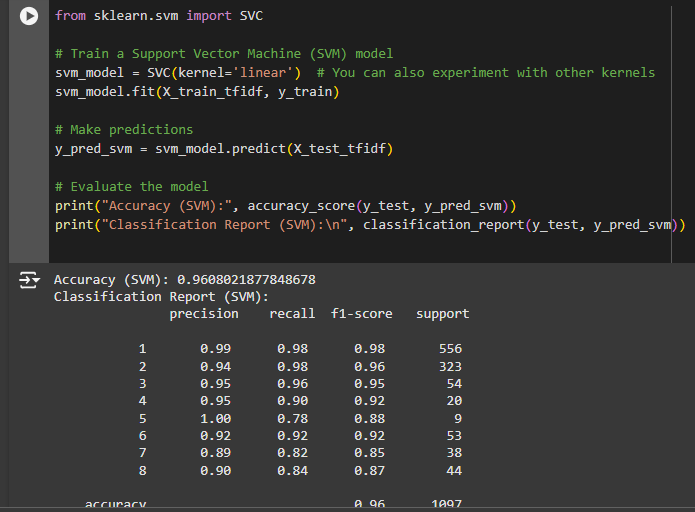Place cursor on the sklearn.svm import line
The width and height of the screenshot is (695, 512).
point(159,16)
